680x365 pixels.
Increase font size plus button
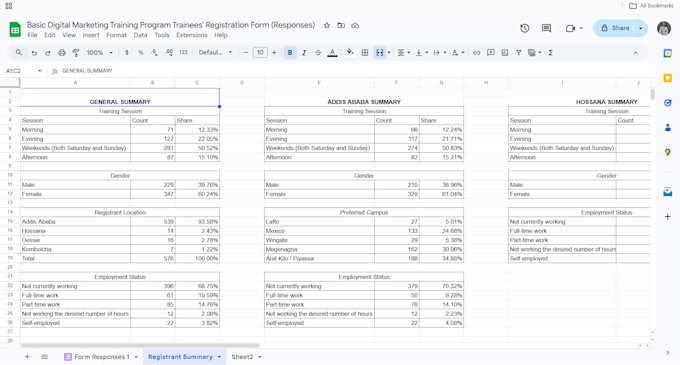point(274,52)
